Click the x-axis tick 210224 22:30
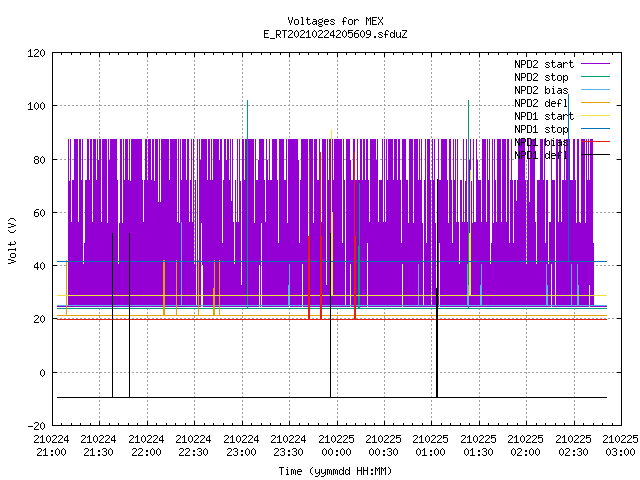 (193, 446)
